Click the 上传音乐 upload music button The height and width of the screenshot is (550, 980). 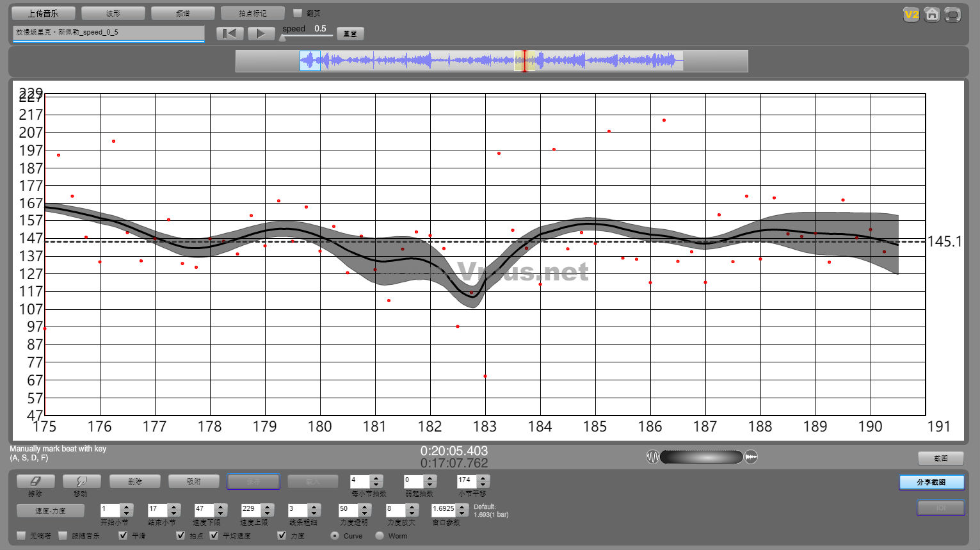coord(43,13)
